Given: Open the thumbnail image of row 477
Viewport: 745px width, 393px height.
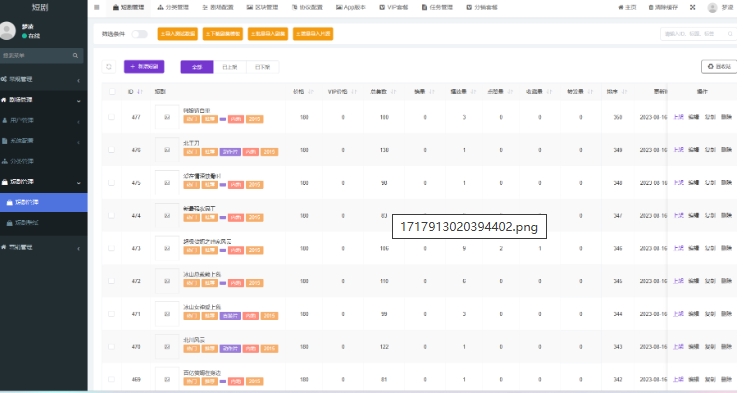Looking at the screenshot, I should pyautogui.click(x=167, y=117).
